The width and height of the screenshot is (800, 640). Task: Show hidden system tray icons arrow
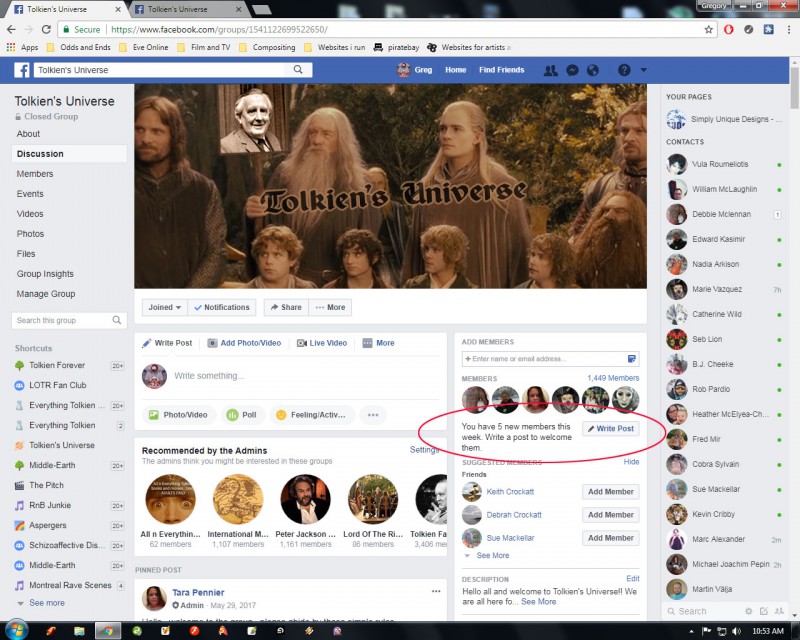692,631
